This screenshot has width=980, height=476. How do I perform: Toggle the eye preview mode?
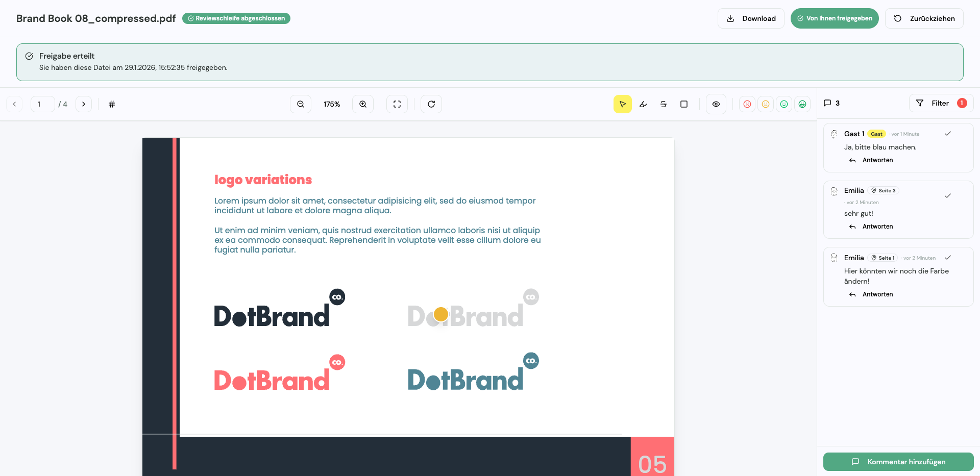(716, 104)
